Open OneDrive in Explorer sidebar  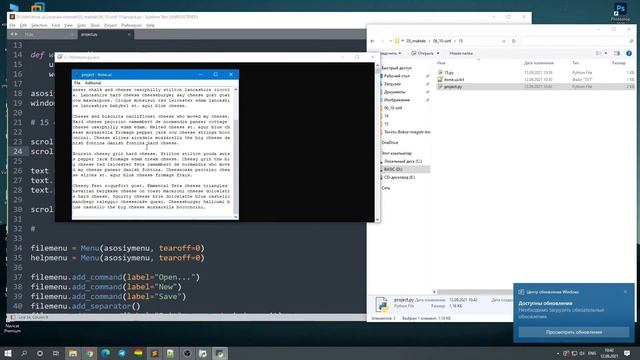tap(390, 142)
